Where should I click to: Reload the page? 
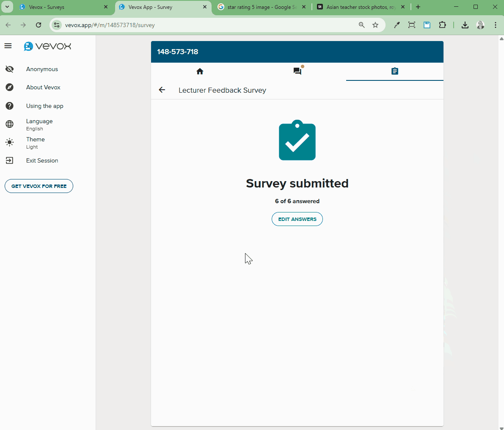[39, 25]
